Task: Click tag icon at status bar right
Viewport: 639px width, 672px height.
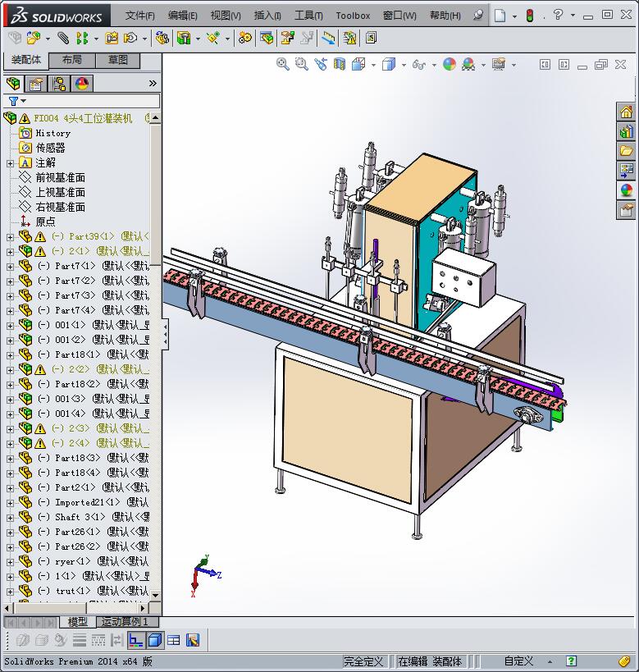Action: [624, 661]
